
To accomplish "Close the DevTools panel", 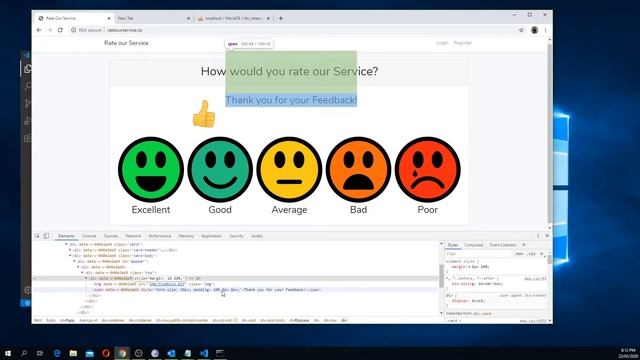I will (547, 236).
